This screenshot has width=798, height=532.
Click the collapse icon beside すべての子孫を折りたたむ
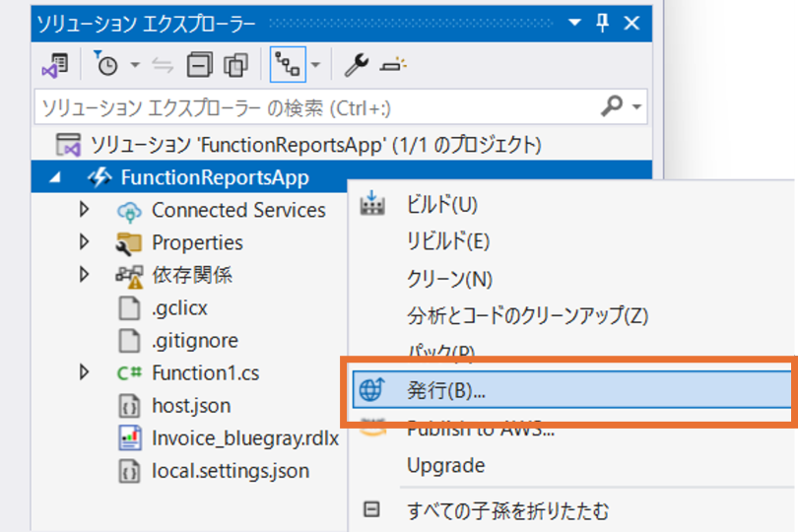pyautogui.click(x=371, y=509)
